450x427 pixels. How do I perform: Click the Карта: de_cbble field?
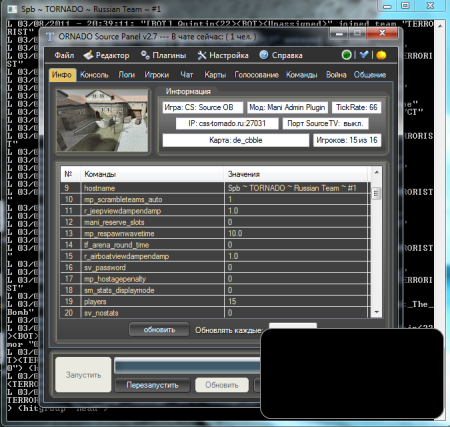click(x=236, y=140)
